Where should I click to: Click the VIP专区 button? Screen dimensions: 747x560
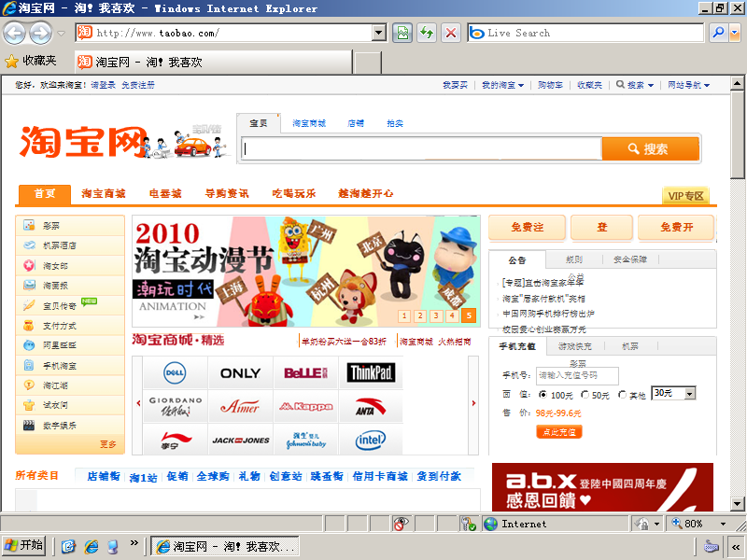tap(685, 196)
